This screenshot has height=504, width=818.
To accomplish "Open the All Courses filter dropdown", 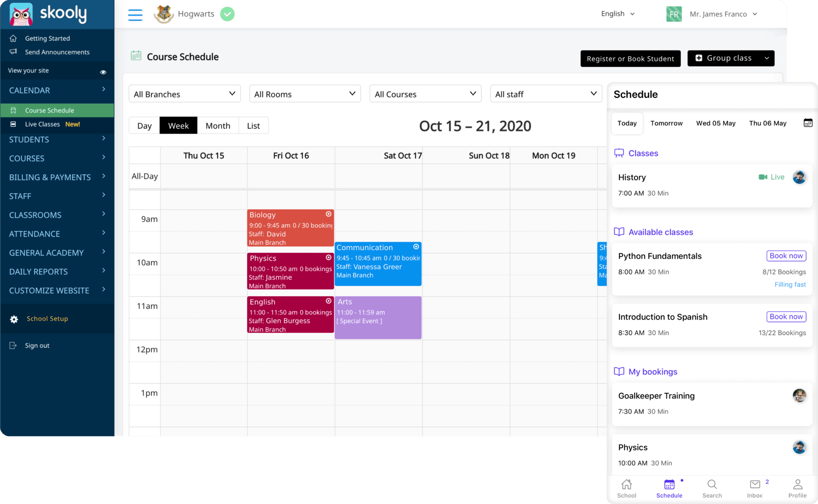I will coord(425,94).
